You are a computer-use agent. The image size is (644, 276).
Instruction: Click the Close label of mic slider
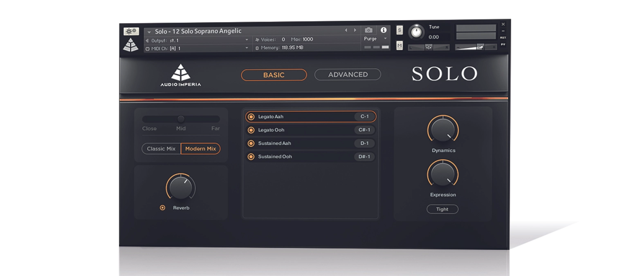(x=149, y=129)
